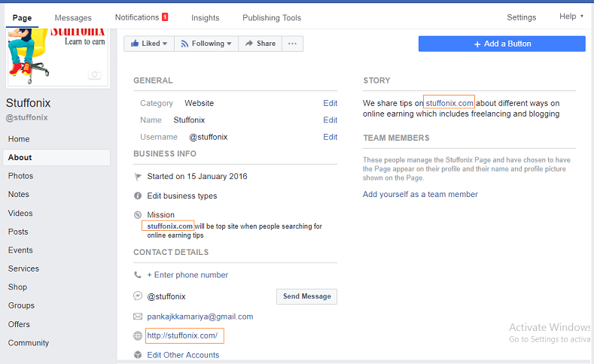The width and height of the screenshot is (594, 364).
Task: Expand the Help dropdown menu
Action: [x=571, y=17]
